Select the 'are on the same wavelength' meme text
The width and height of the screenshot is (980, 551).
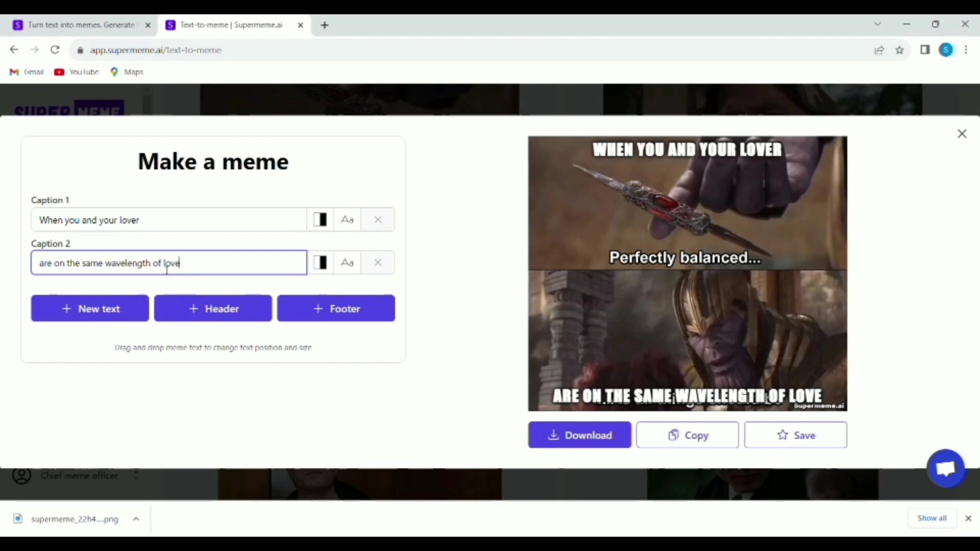(x=687, y=396)
